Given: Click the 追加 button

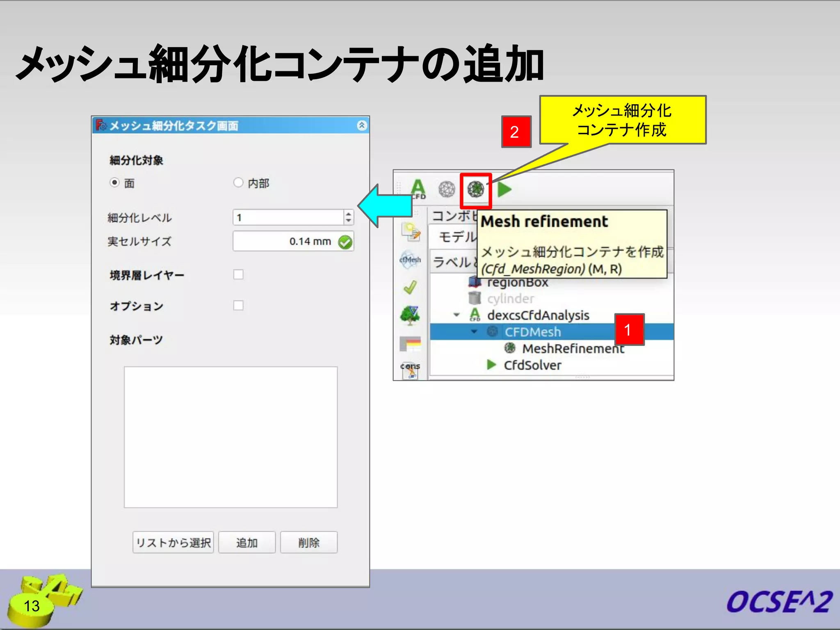Looking at the screenshot, I should (247, 543).
